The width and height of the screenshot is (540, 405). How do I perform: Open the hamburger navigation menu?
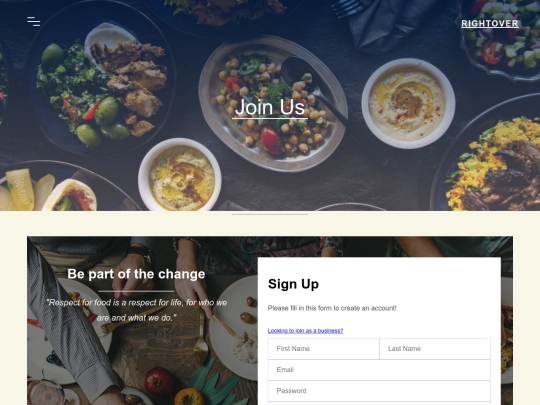click(x=33, y=21)
